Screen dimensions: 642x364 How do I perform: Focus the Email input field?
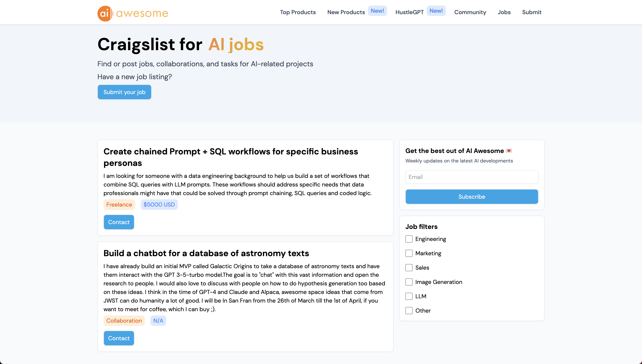click(x=471, y=177)
